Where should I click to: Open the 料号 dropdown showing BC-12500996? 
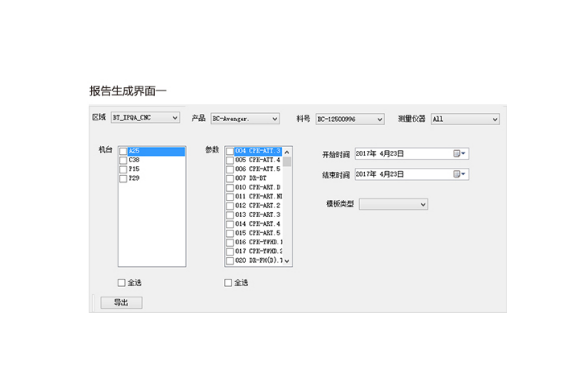380,120
